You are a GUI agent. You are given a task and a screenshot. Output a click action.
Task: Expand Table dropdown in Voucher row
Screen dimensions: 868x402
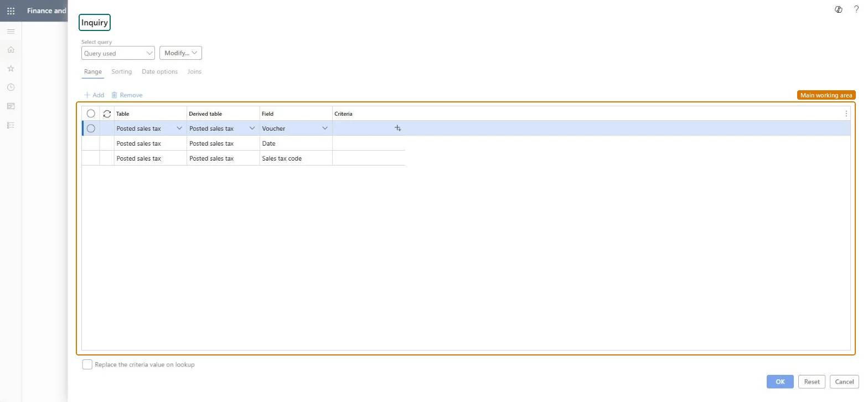click(x=179, y=128)
